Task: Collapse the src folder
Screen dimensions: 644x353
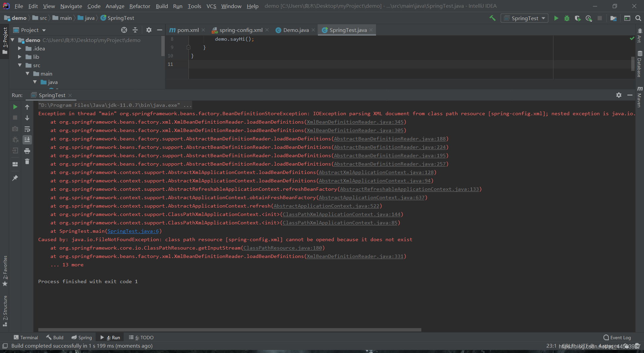Action: click(20, 65)
